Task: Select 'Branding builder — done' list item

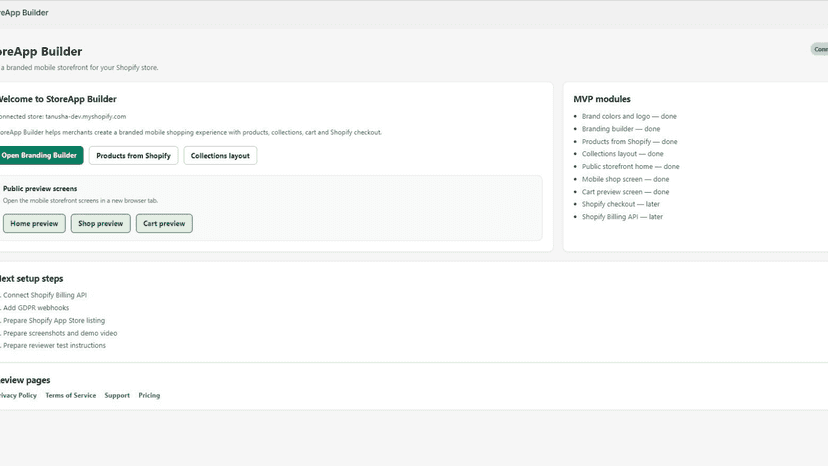Action: coord(621,129)
